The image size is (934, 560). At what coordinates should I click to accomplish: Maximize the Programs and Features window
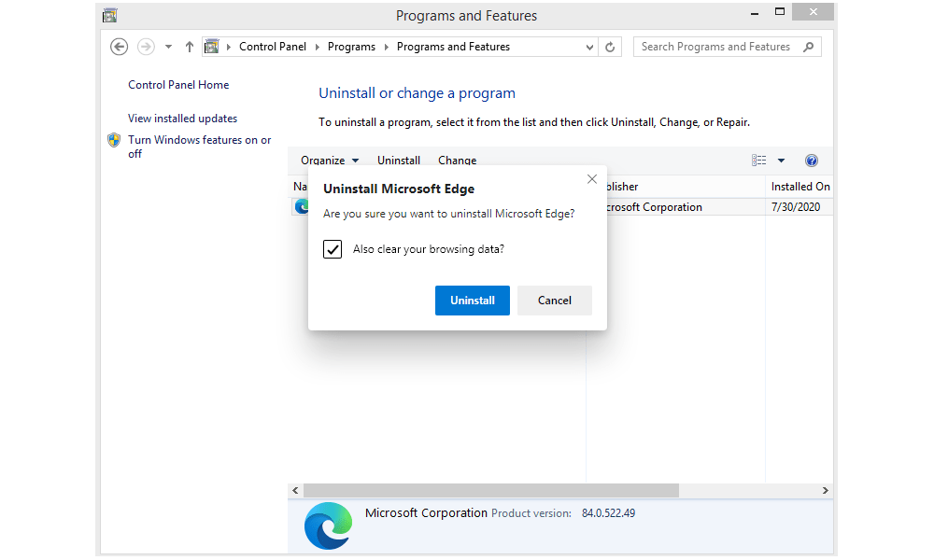point(779,12)
